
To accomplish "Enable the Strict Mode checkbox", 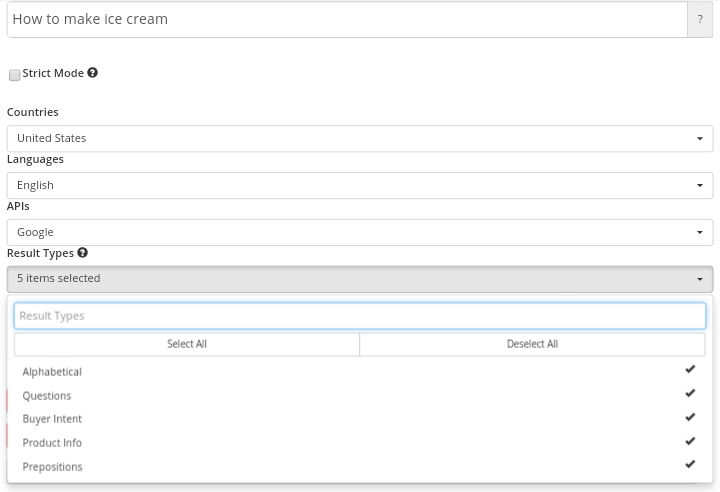I will pyautogui.click(x=14, y=75).
